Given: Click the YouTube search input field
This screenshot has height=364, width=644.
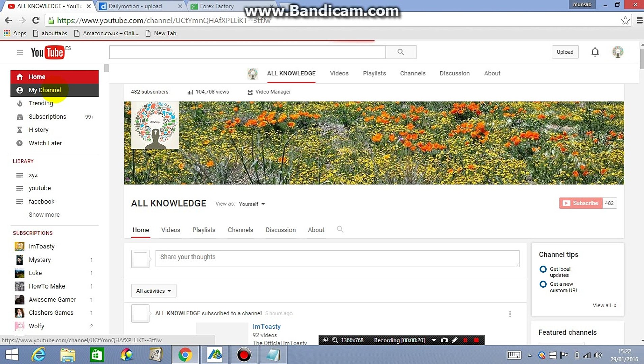Looking at the screenshot, I should (x=247, y=52).
